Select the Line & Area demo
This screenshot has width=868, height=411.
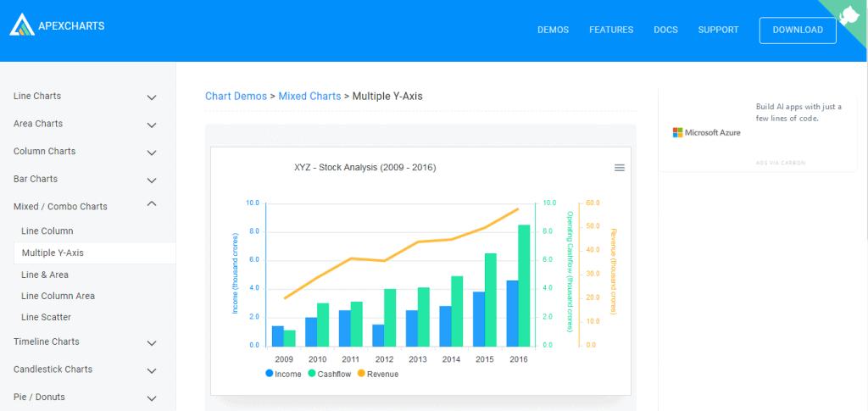[x=45, y=275]
